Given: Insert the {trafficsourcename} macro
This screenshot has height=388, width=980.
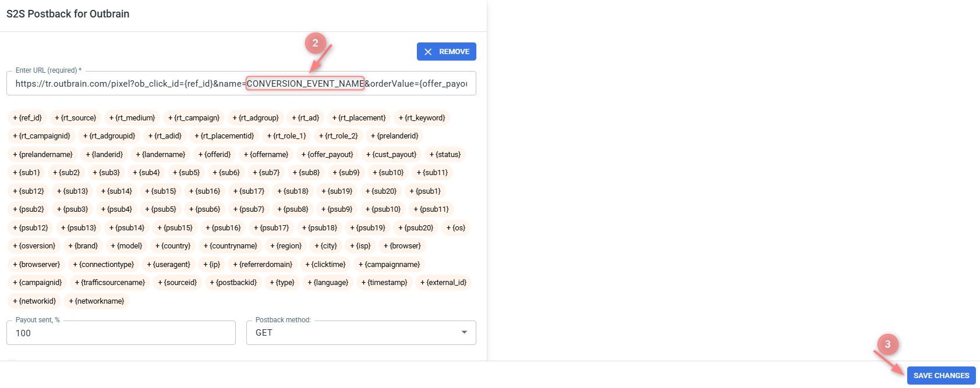Looking at the screenshot, I should 110,283.
